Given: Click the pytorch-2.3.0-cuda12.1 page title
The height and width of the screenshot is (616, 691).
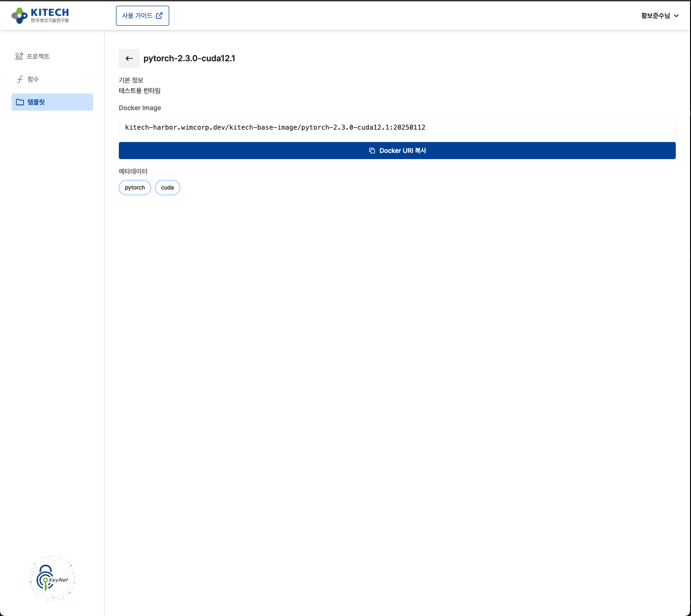Looking at the screenshot, I should click(x=189, y=58).
